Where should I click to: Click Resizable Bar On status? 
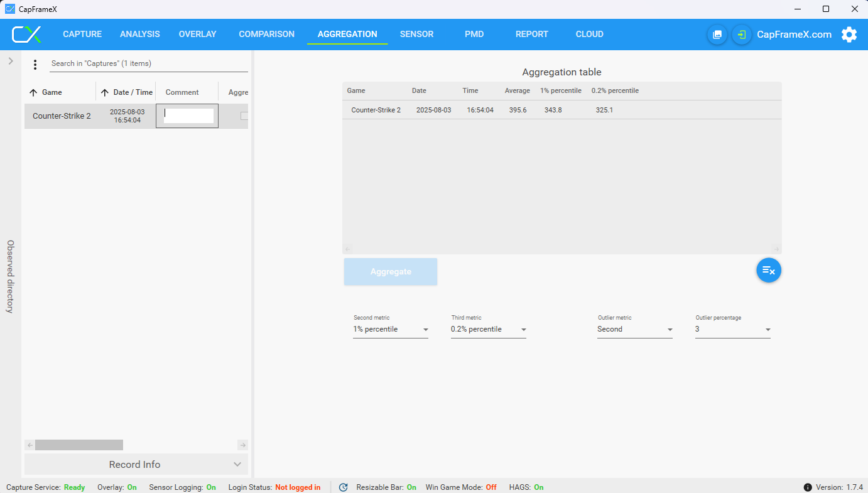tap(386, 487)
